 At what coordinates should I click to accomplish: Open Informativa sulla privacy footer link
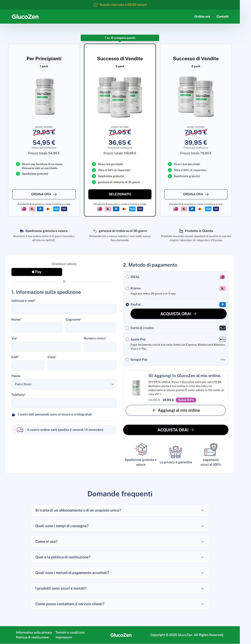coord(34,632)
